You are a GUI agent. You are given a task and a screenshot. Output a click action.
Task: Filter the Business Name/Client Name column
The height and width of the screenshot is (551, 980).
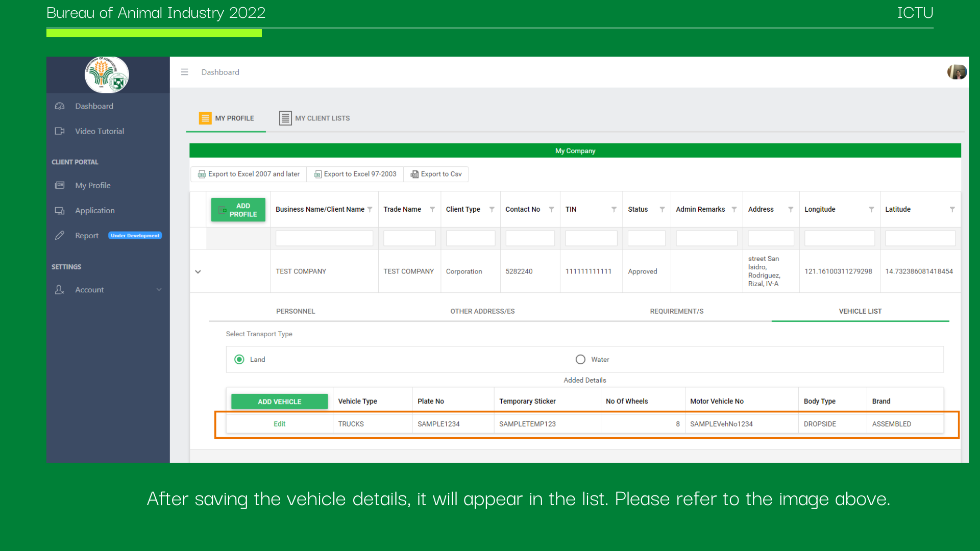coord(370,209)
